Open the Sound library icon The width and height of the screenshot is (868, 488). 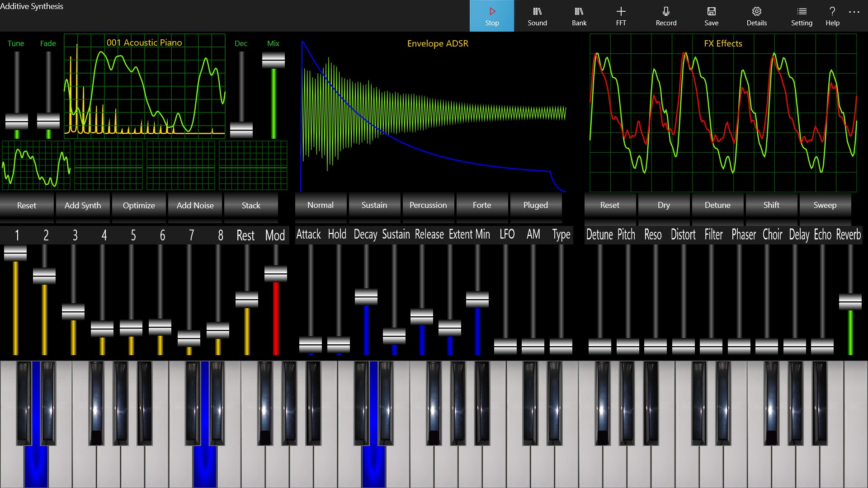(x=537, y=16)
